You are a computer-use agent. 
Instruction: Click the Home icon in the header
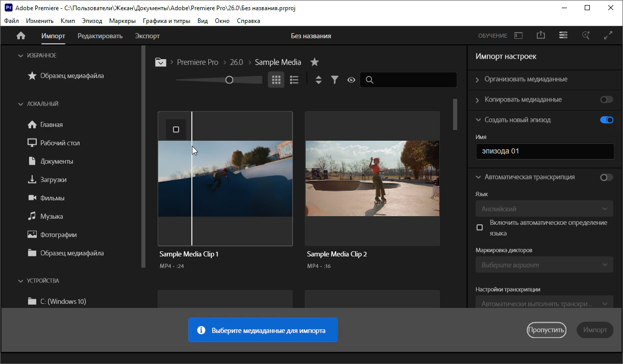point(21,36)
